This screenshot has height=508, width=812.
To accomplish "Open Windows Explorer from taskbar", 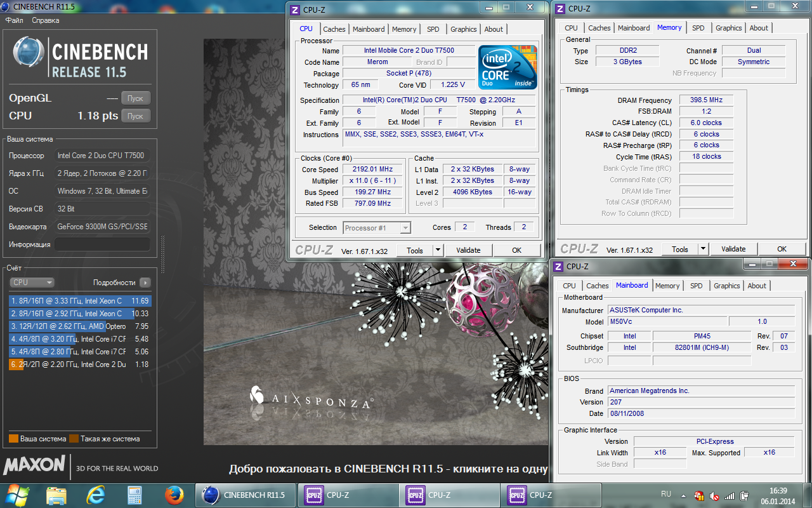I will 56,495.
